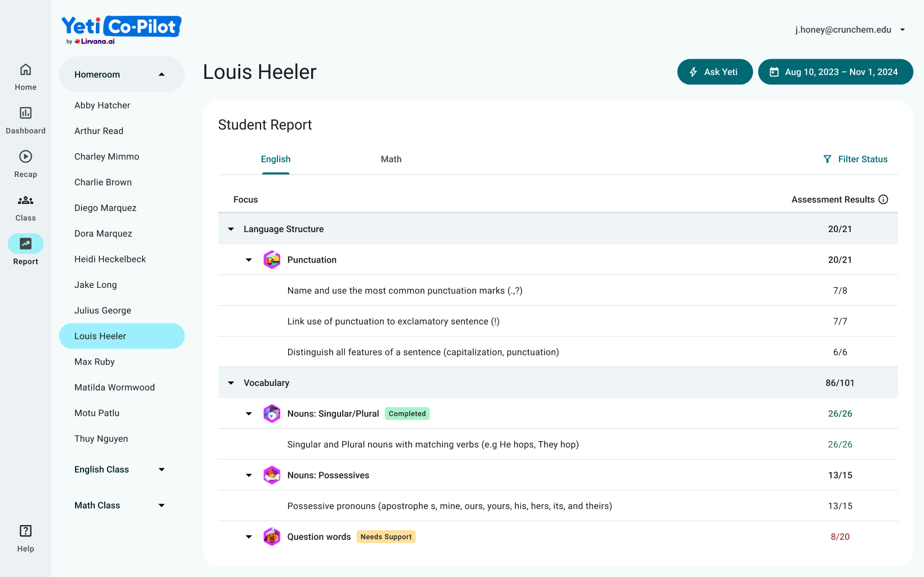Open the Dashboard chart icon
This screenshot has height=577, width=924.
pos(25,113)
